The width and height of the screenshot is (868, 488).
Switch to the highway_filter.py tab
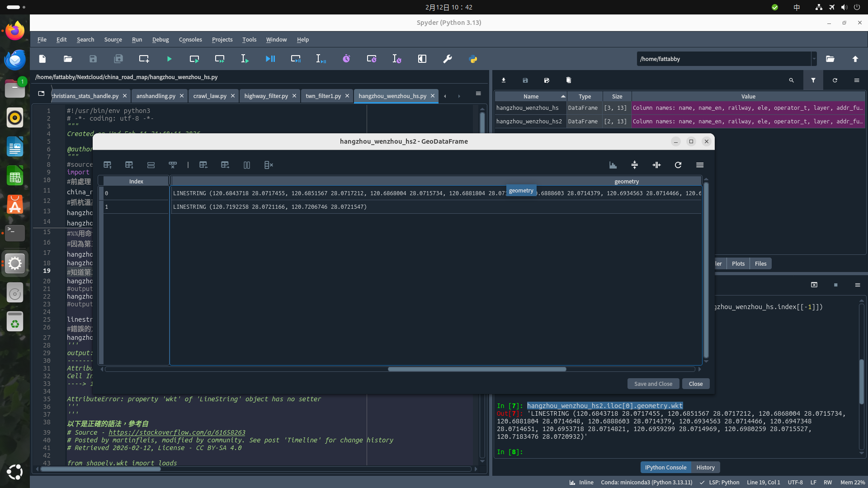click(x=266, y=96)
